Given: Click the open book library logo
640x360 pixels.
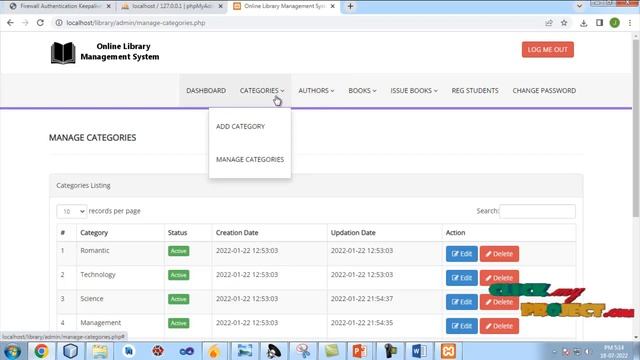Looking at the screenshot, I should coord(63,53).
